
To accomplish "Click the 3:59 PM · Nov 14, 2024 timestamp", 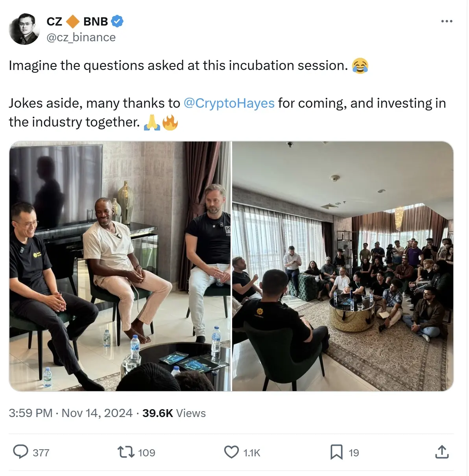I will [71, 413].
